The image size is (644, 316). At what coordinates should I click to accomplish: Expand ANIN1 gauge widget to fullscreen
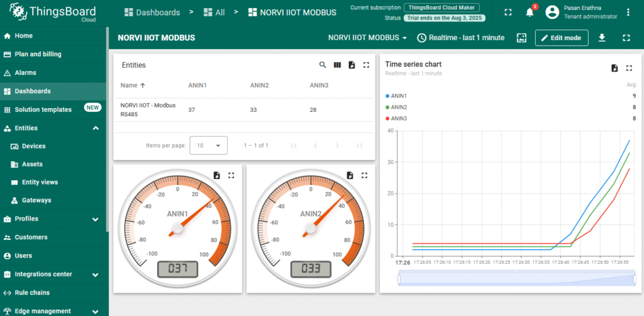(x=231, y=176)
